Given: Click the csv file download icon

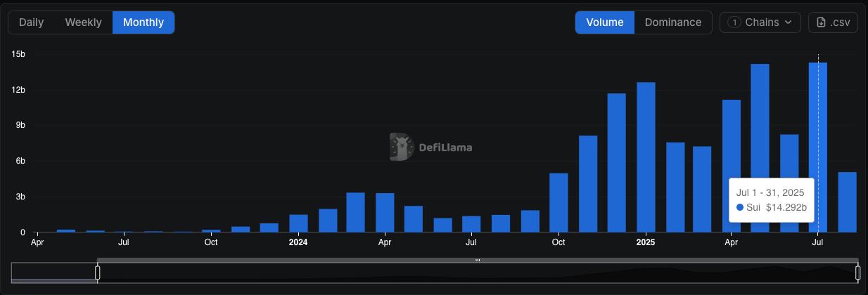Looking at the screenshot, I should click(821, 22).
